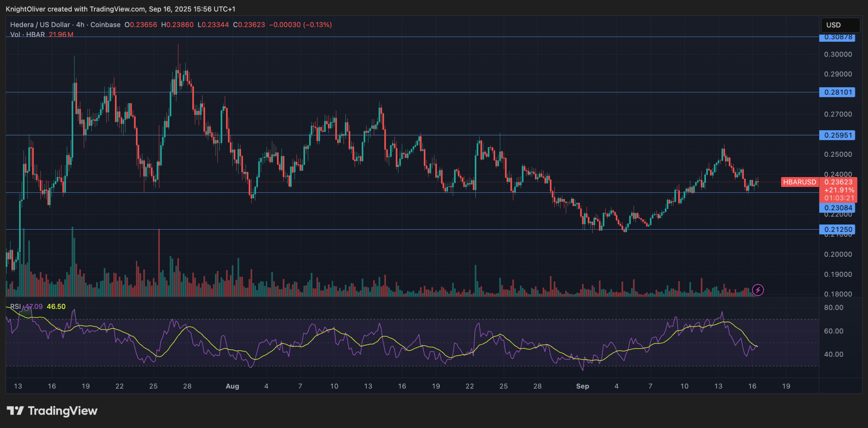Open the RSI indicator legend
Screen dimensions: 868x428
pos(15,307)
